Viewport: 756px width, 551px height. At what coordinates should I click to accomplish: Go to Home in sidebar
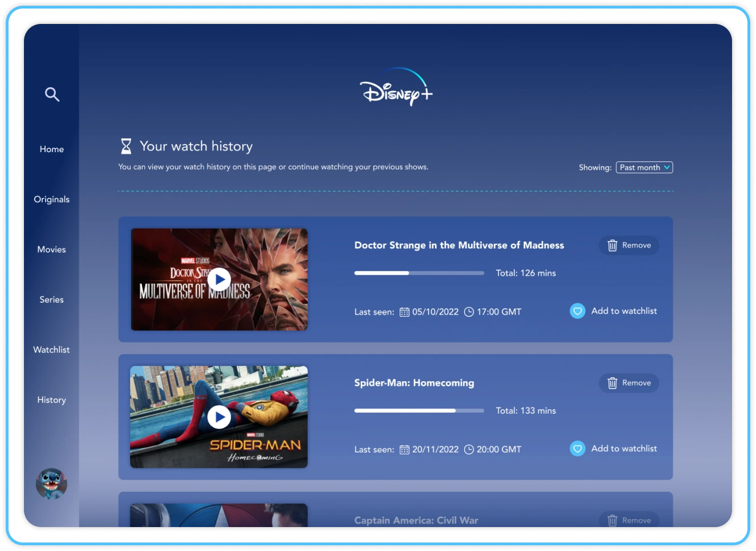tap(52, 149)
